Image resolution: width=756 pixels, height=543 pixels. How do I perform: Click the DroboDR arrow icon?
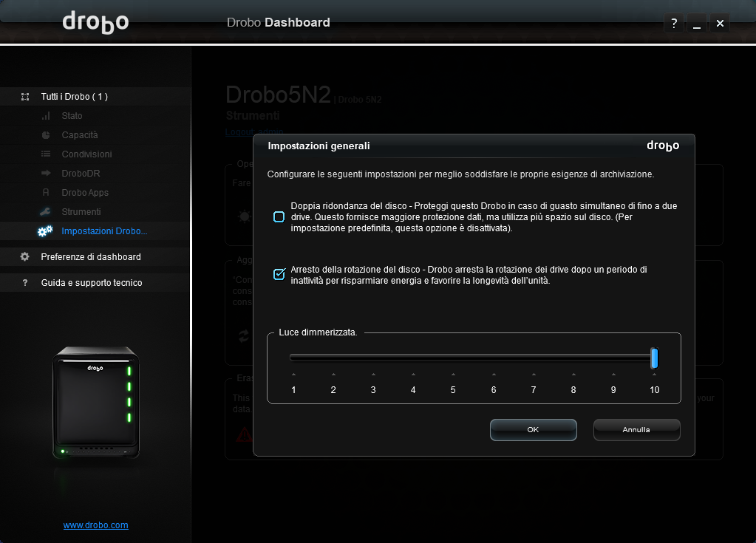tap(46, 174)
